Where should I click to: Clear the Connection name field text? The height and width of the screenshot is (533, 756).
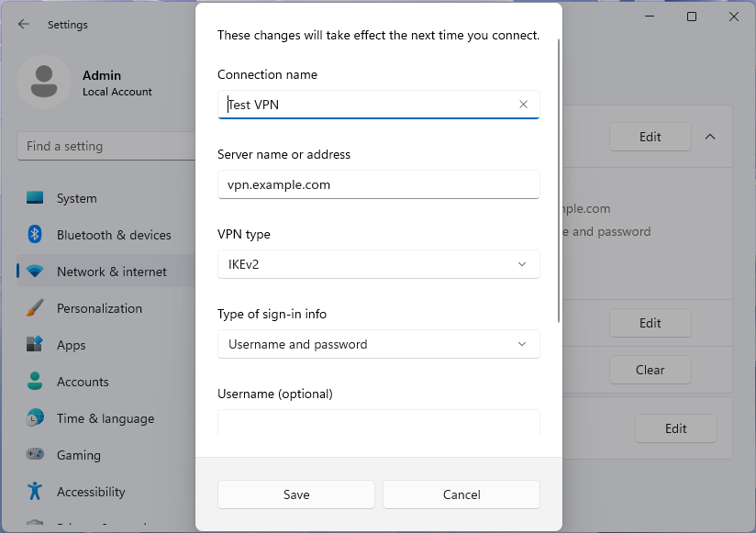[x=523, y=105]
